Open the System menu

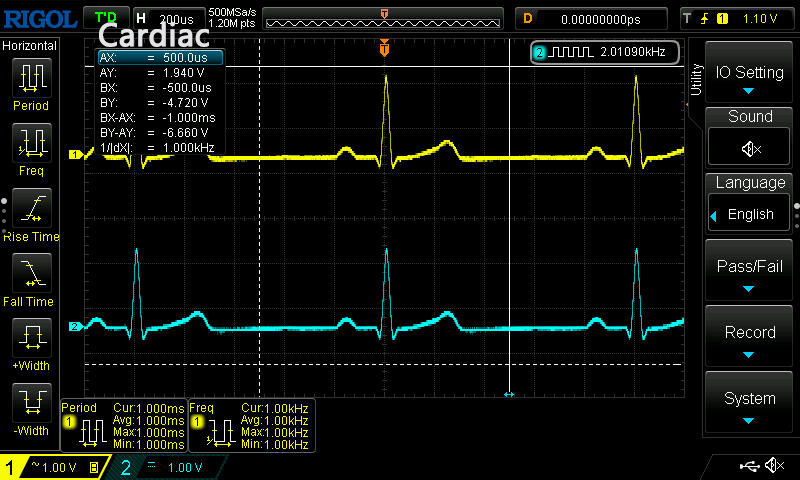pos(749,405)
